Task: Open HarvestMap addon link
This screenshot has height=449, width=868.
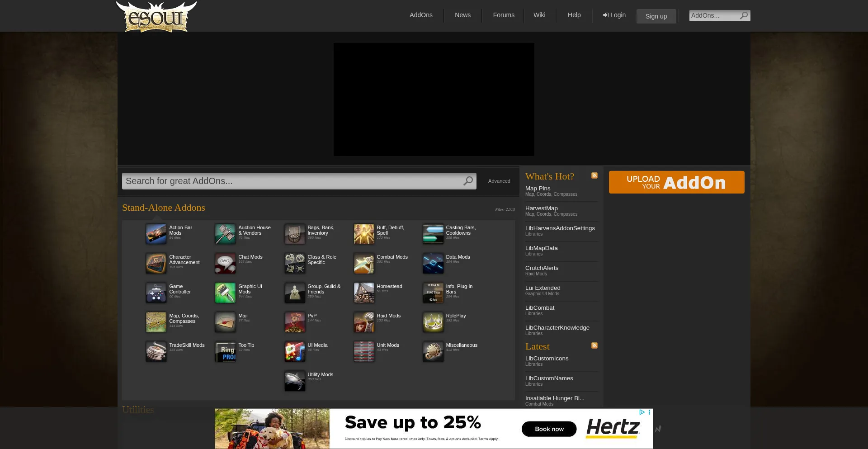Action: pos(542,208)
